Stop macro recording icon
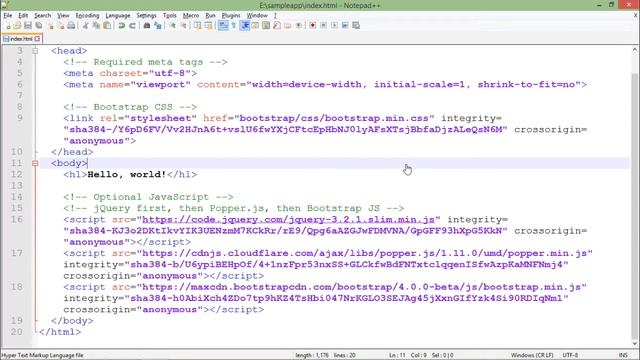 (x=323, y=25)
